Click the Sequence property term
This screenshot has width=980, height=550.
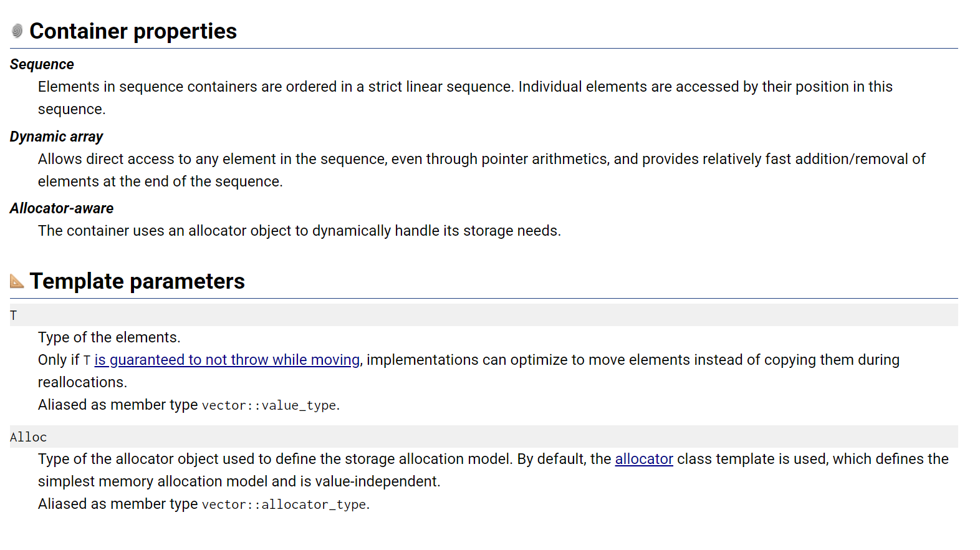pyautogui.click(x=42, y=64)
